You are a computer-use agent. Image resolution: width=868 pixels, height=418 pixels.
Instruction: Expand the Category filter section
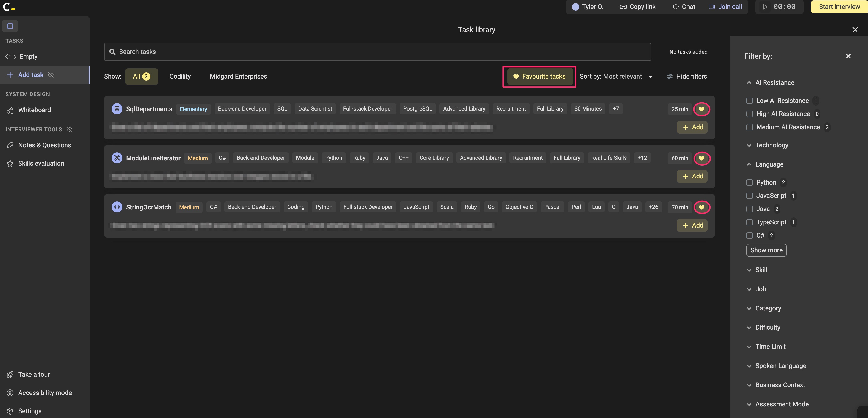(x=764, y=308)
